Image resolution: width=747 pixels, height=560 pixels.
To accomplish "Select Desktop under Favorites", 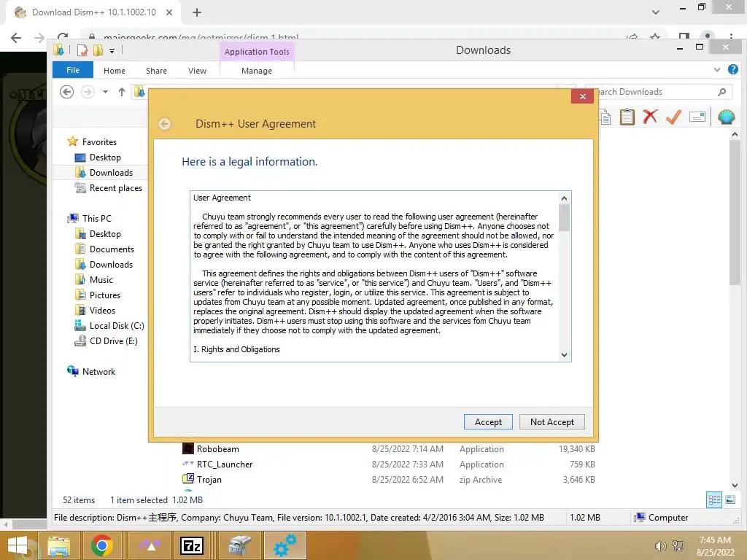I will tap(97, 157).
